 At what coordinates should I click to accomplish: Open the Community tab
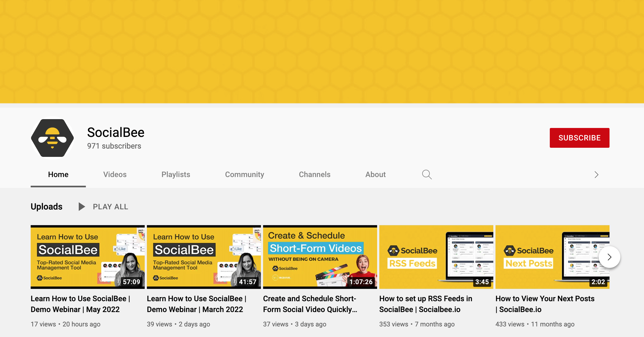pos(244,175)
